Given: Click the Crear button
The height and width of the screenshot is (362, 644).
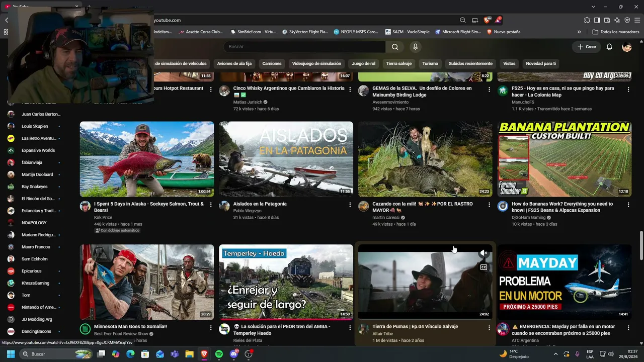Looking at the screenshot, I should click(587, 47).
